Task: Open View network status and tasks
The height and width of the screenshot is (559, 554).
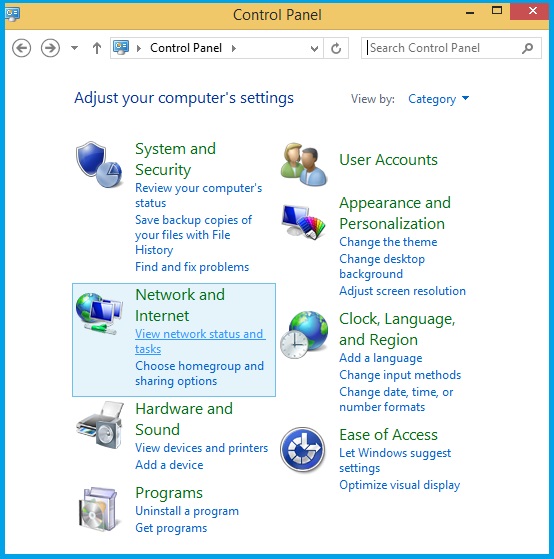Action: tap(200, 341)
